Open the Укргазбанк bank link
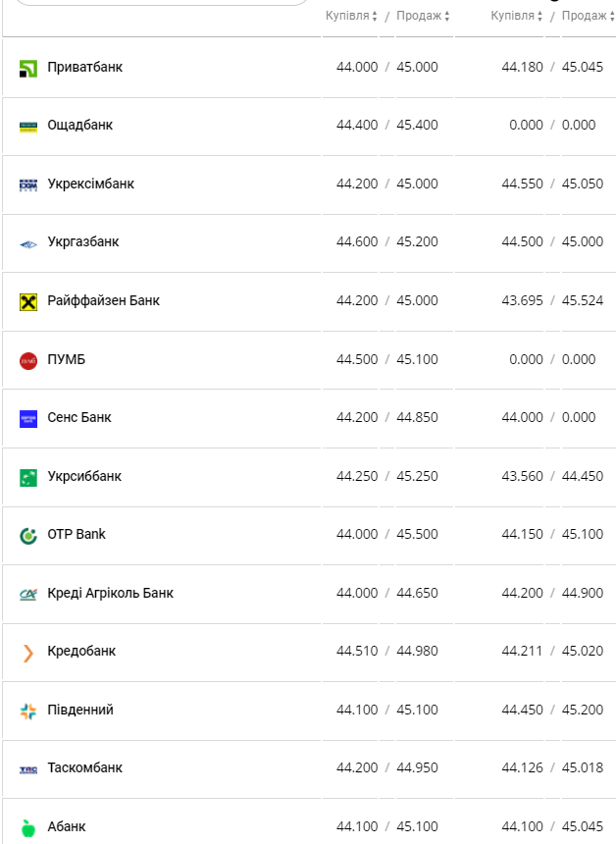This screenshot has height=844, width=616. 82,241
